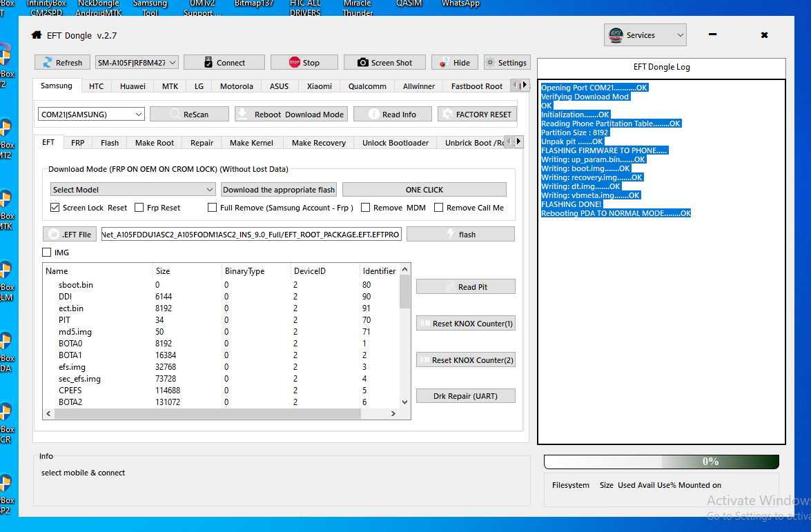Open the COM21 SAMSUNG port dropdown

pos(91,115)
